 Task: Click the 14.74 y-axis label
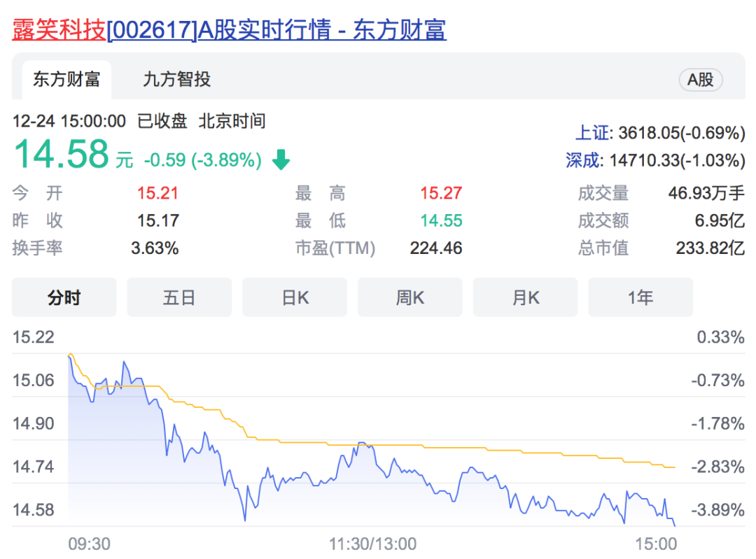(x=34, y=467)
